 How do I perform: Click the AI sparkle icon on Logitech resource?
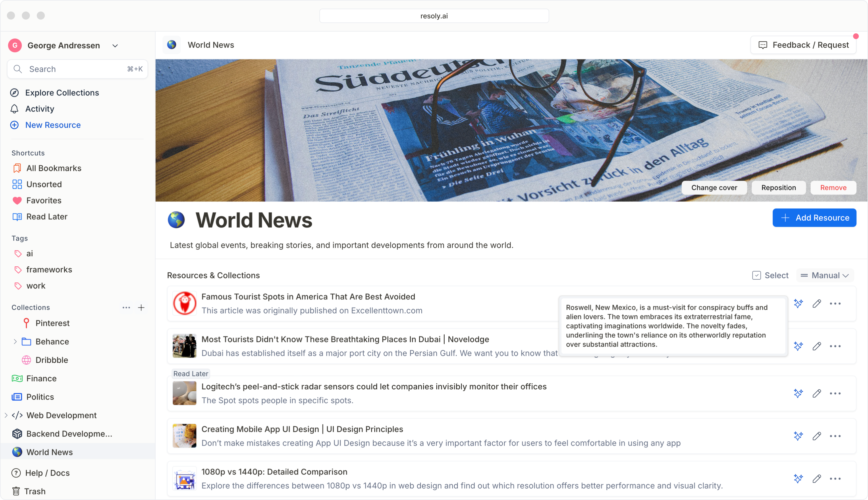(798, 394)
